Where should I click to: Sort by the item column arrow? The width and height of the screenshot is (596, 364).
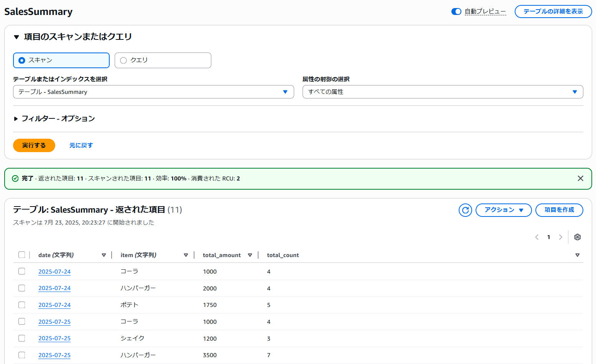point(186,255)
